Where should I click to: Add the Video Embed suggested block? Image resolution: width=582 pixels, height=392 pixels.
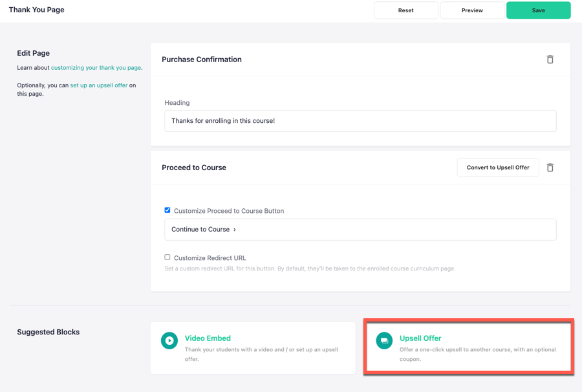tap(253, 348)
